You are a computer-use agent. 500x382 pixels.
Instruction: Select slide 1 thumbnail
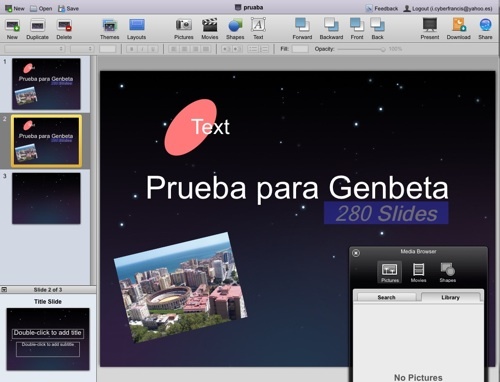[46, 84]
